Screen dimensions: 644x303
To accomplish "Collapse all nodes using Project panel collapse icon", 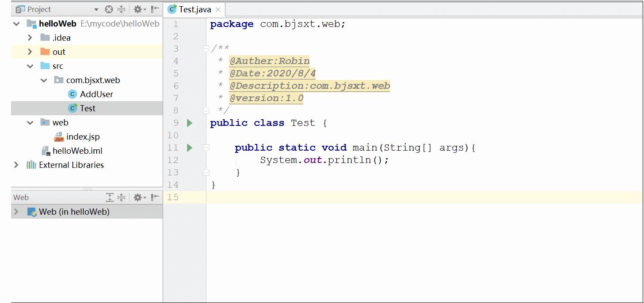I will [x=122, y=9].
